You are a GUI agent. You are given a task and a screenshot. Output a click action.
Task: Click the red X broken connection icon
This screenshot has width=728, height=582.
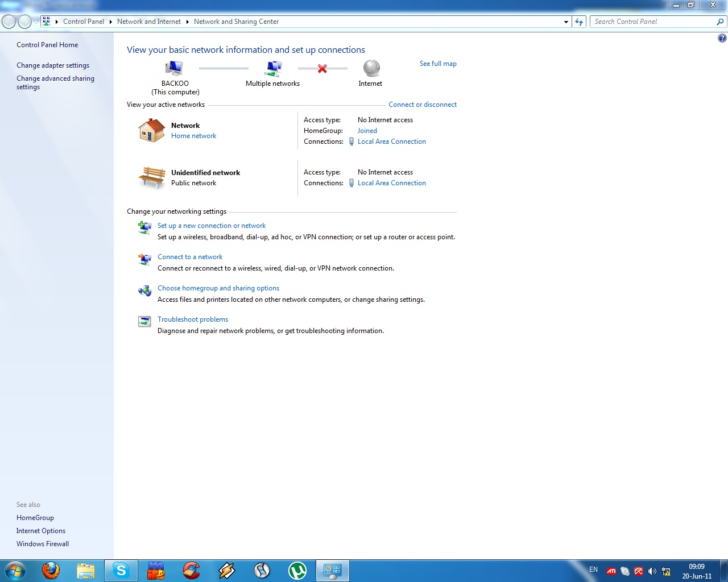(322, 69)
